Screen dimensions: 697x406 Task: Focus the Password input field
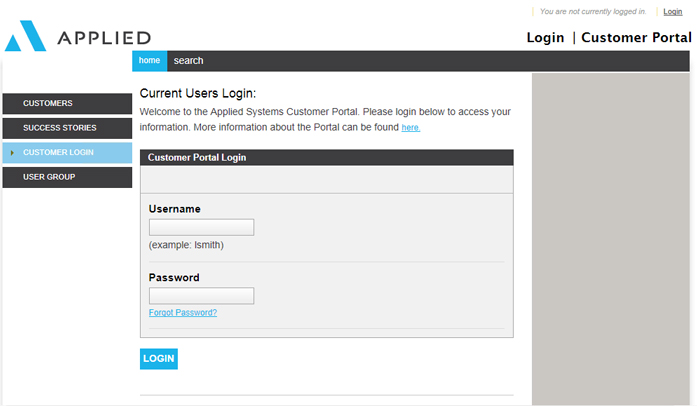click(x=201, y=296)
